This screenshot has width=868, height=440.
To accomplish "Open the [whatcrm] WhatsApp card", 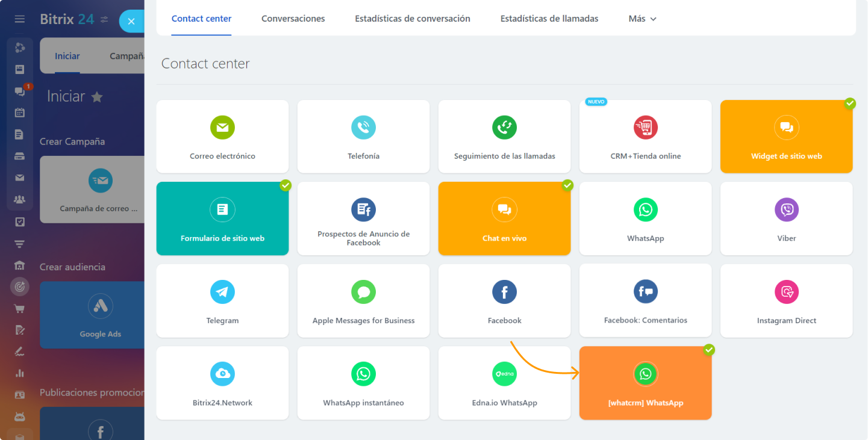I will (x=645, y=383).
